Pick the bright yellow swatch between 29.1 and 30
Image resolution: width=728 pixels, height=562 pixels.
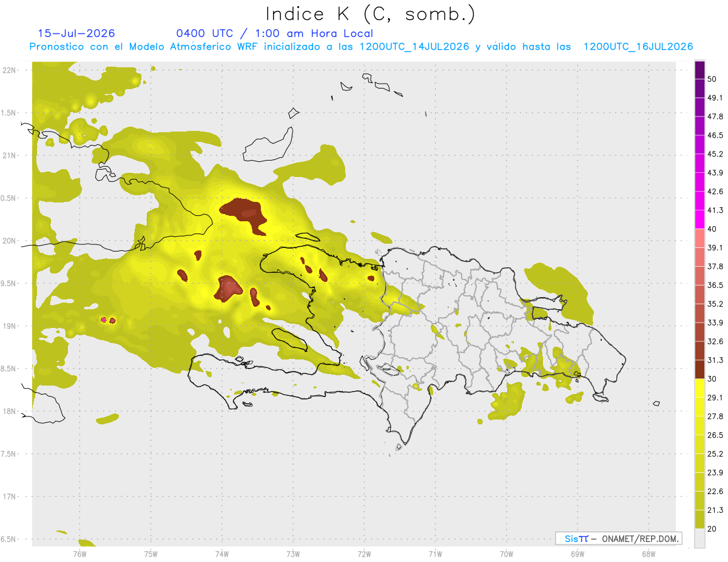[699, 388]
